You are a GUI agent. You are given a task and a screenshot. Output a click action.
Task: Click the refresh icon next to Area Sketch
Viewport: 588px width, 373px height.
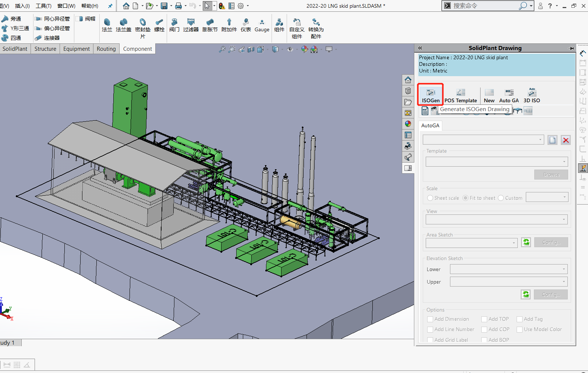pyautogui.click(x=526, y=242)
